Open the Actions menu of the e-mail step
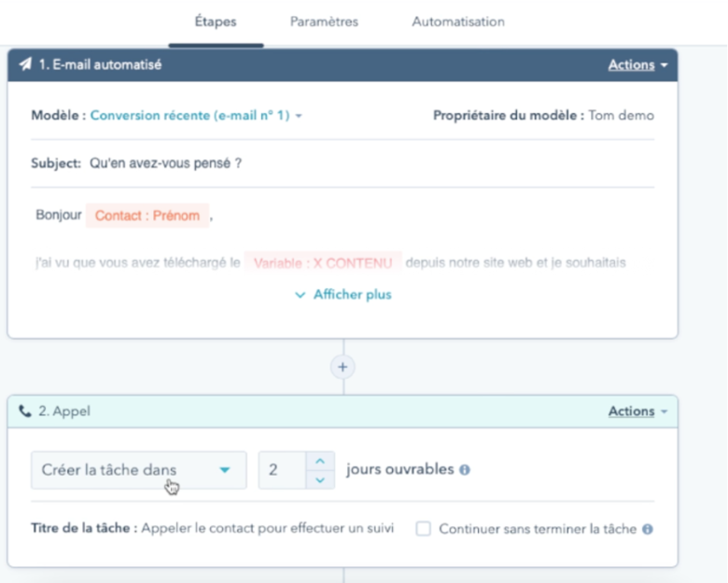The width and height of the screenshot is (728, 583). 637,65
